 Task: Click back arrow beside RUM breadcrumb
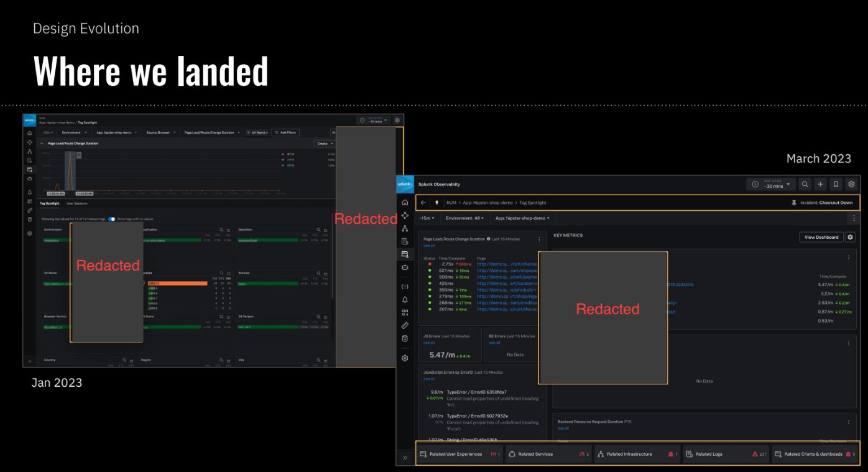click(423, 203)
